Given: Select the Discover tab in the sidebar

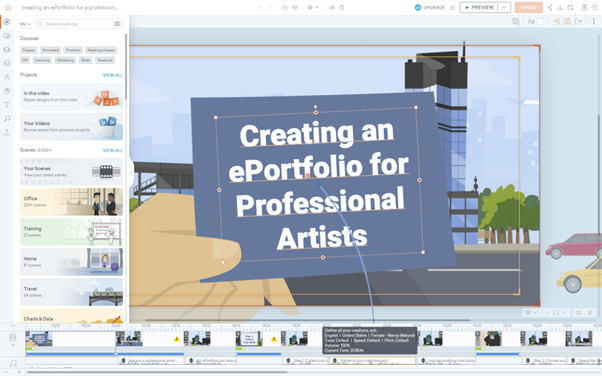Looking at the screenshot, I should point(7,22).
